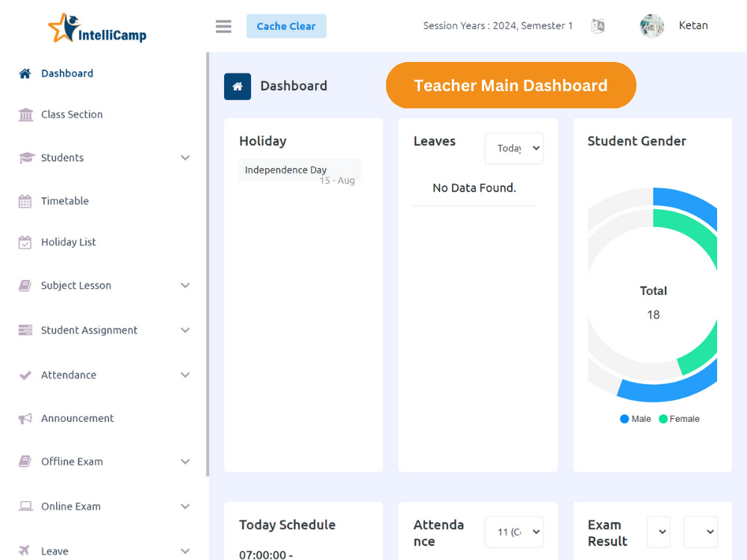The width and height of the screenshot is (747, 560).
Task: Click the Leave airplane icon
Action: pos(25,550)
